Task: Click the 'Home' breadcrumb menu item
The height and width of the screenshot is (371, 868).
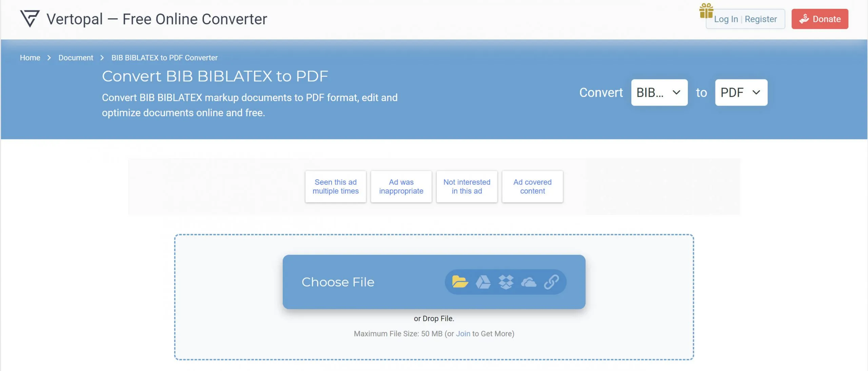Action: click(x=30, y=58)
